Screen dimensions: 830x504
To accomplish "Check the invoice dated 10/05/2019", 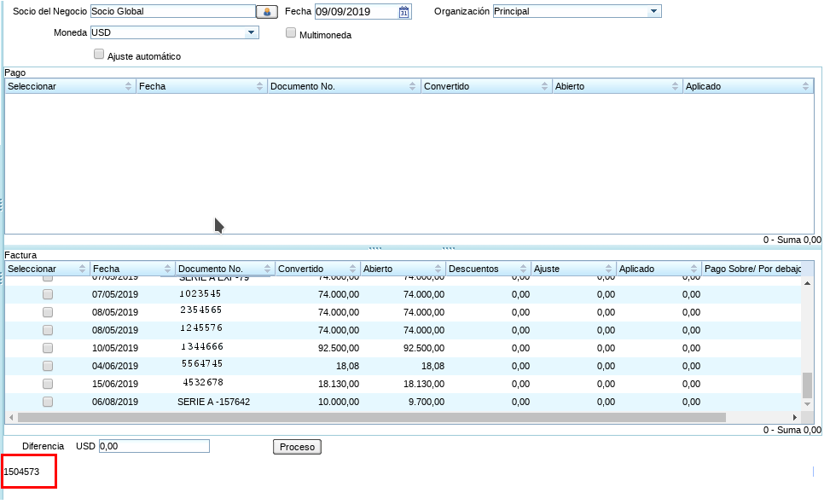I will pos(48,348).
